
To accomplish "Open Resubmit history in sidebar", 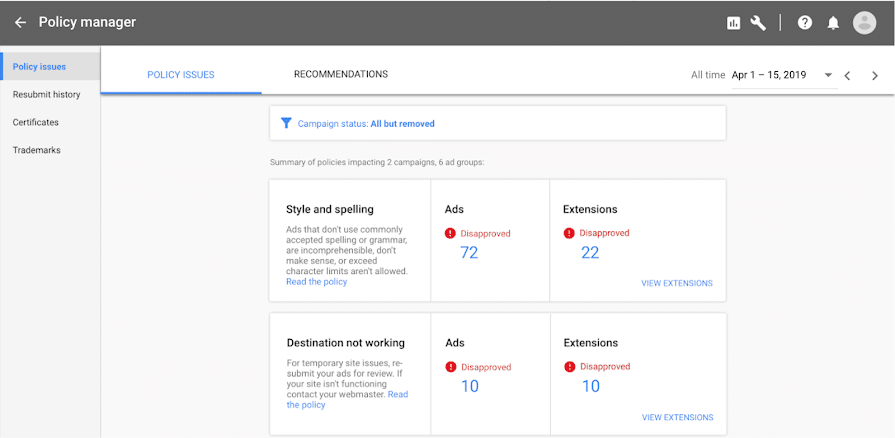I will [47, 94].
